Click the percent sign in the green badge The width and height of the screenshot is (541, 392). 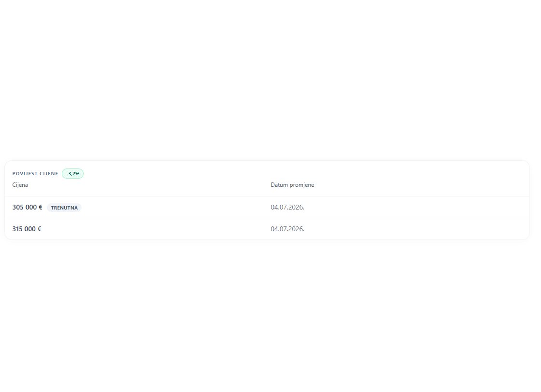[x=78, y=174]
